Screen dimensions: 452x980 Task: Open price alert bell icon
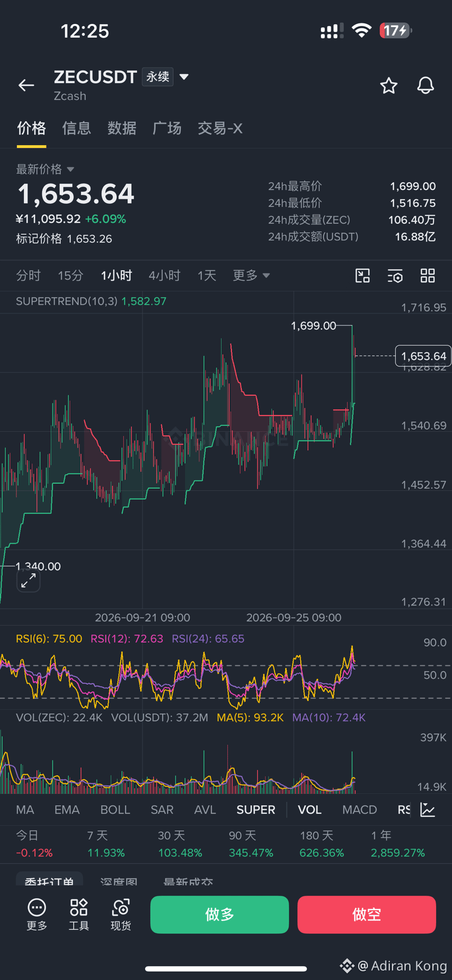pos(425,85)
